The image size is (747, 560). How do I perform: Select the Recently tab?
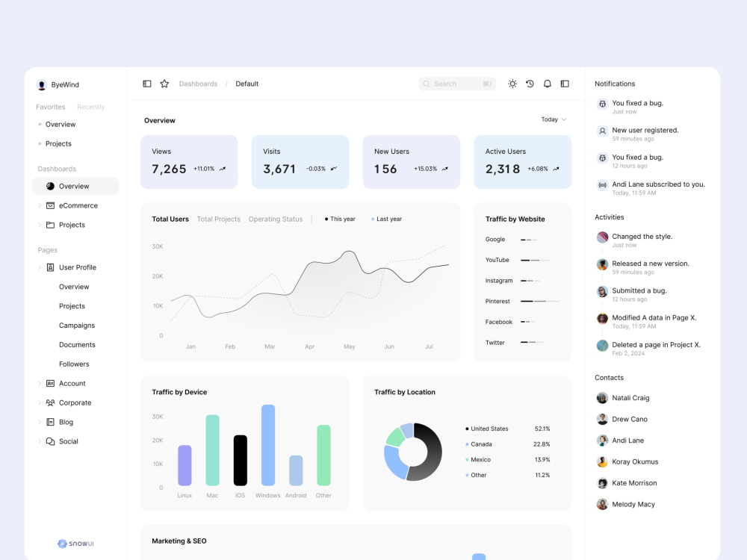click(90, 107)
